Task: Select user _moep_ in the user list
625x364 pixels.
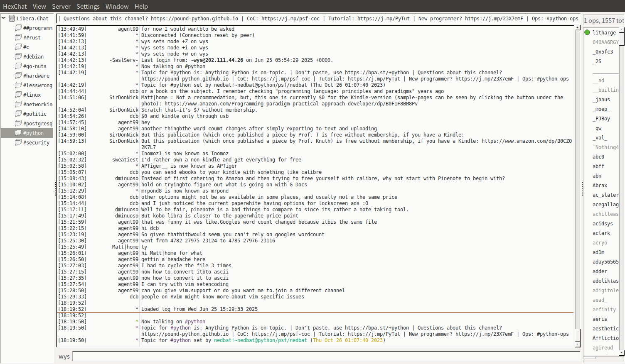Action: coord(601,109)
